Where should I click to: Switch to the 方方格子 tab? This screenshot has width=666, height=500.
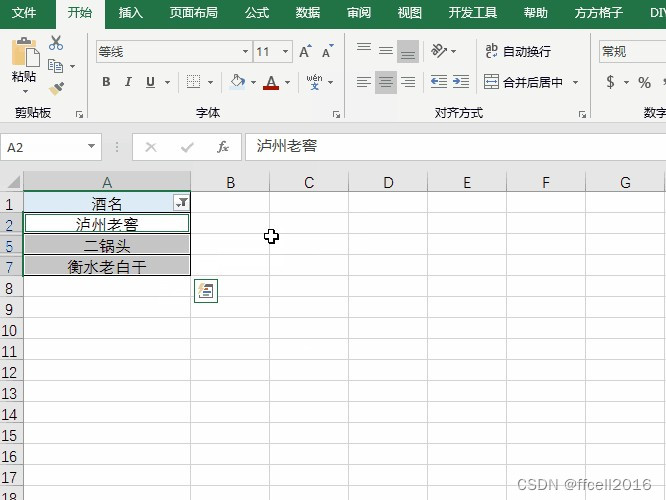(598, 13)
